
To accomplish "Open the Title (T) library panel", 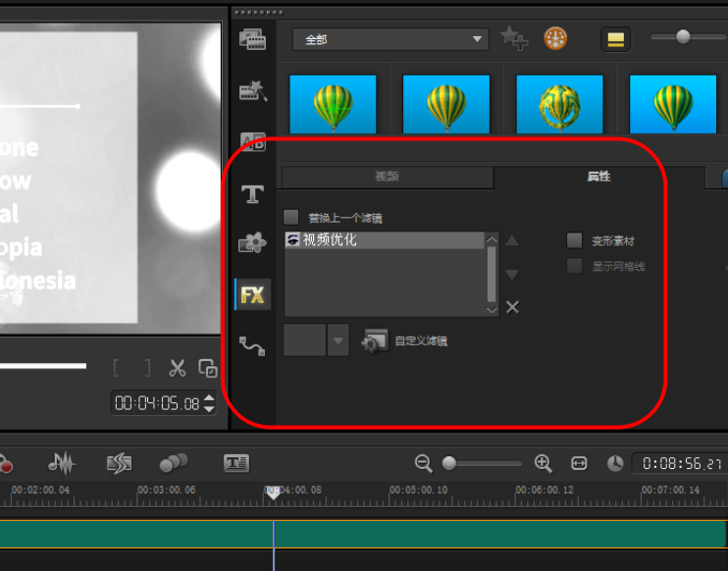I will click(x=252, y=194).
